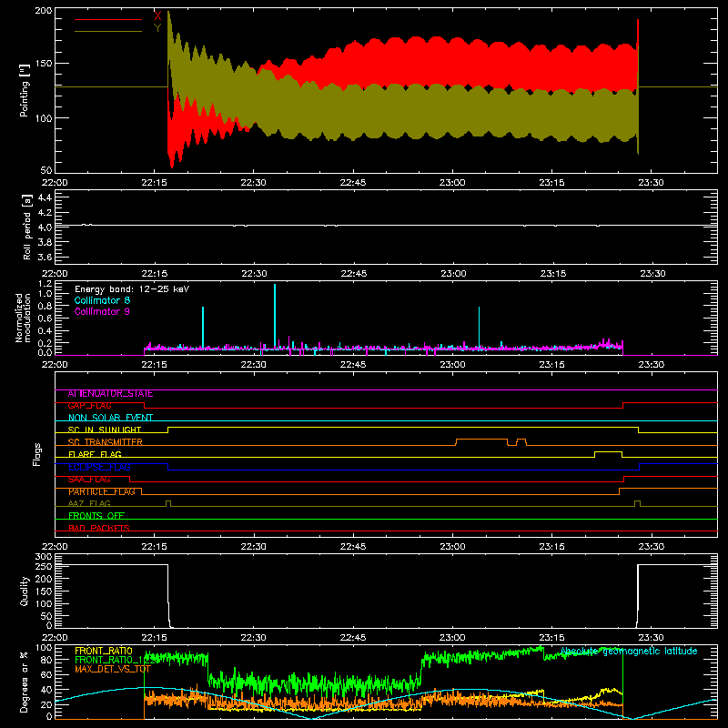Click the olive Y legend line
This screenshot has height=728, width=728.
[x=108, y=31]
